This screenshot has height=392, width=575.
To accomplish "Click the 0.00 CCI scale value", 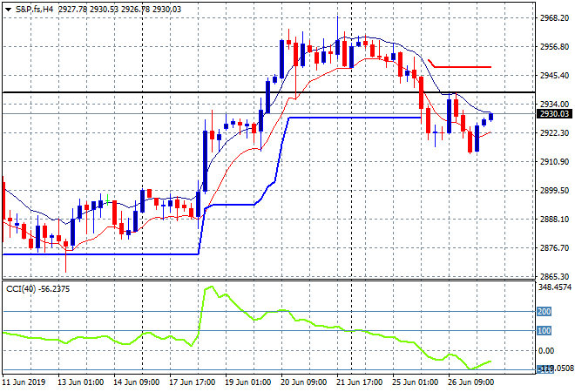I will [546, 351].
